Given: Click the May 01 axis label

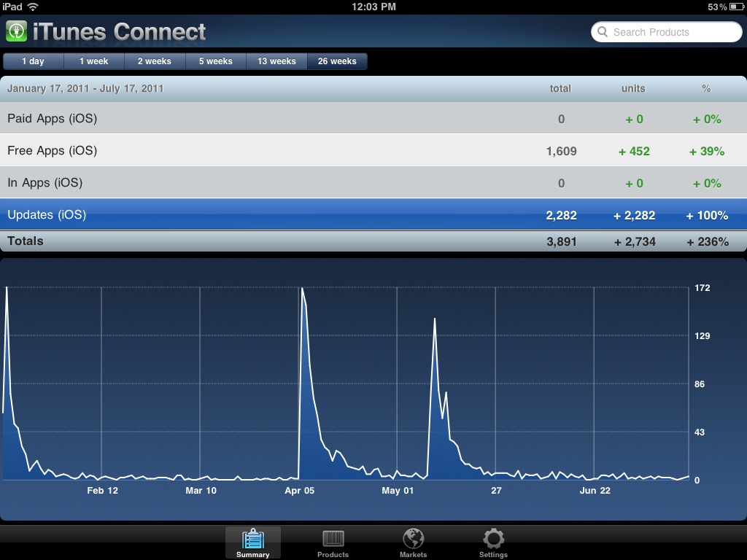Looking at the screenshot, I should [398, 491].
